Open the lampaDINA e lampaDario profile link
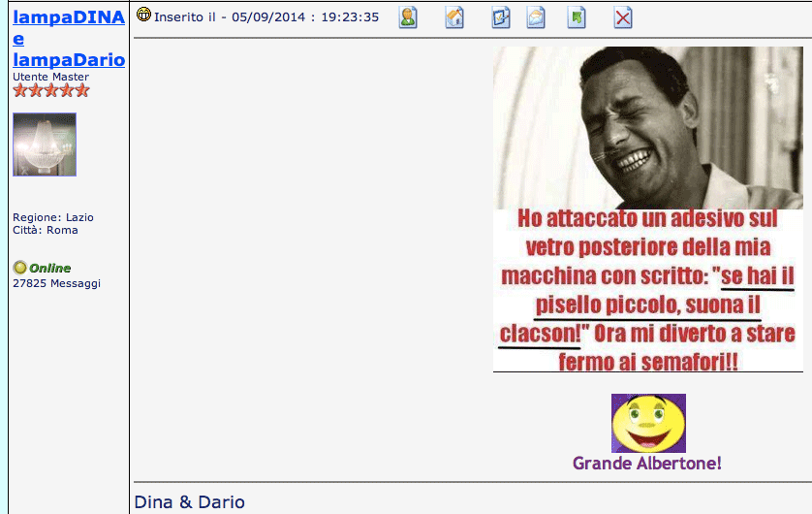 pyautogui.click(x=69, y=39)
